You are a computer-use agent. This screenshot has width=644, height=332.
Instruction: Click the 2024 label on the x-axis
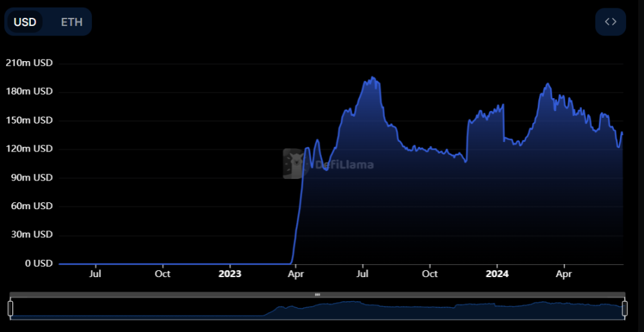click(x=497, y=274)
